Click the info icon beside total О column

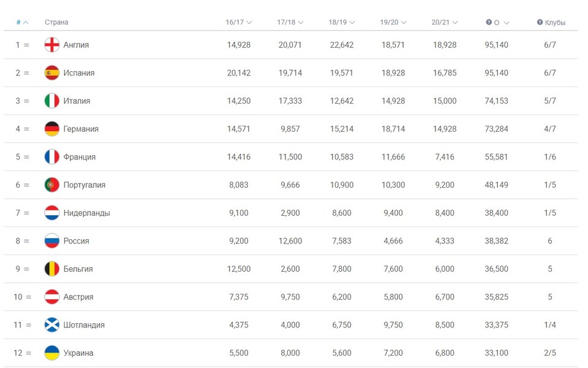point(489,23)
